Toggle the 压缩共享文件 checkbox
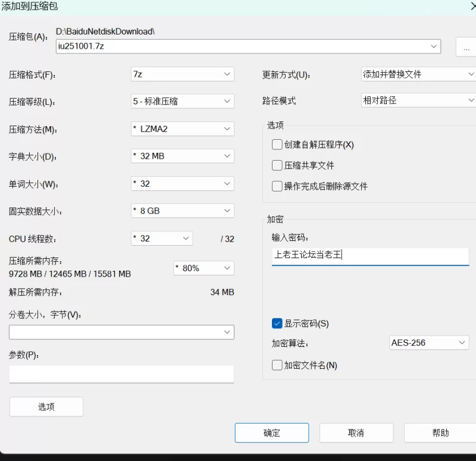476x461 pixels. click(x=277, y=165)
